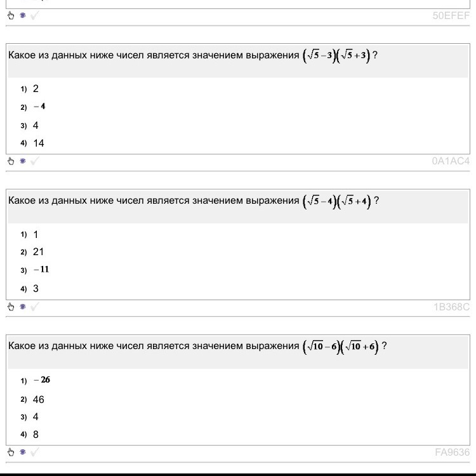Choose answer −11 for the √5−4 question
Image resolution: width=476 pixels, height=476 pixels.
41,270
